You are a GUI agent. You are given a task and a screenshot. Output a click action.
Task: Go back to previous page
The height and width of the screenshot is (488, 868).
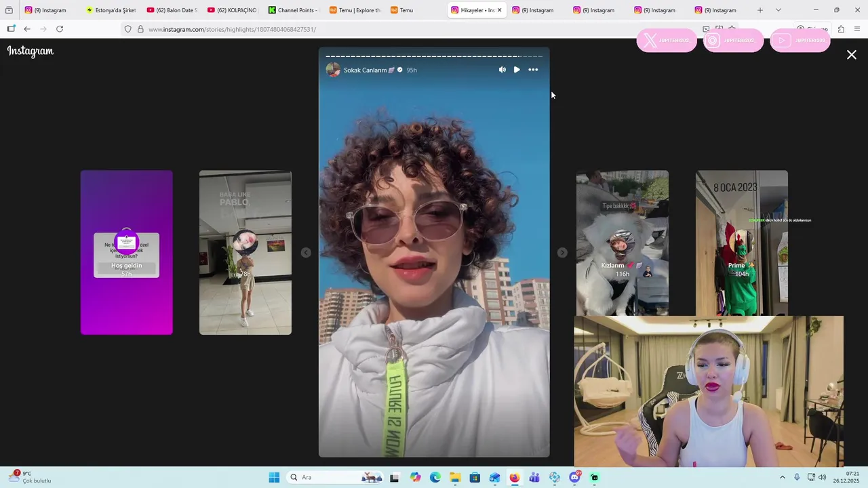[x=27, y=29]
